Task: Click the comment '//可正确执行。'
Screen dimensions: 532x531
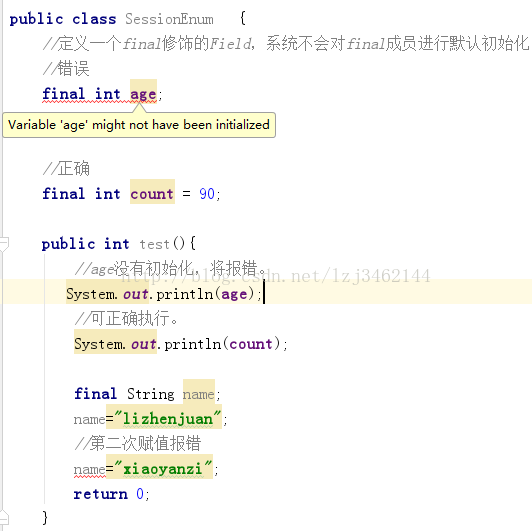Action: pyautogui.click(x=126, y=319)
